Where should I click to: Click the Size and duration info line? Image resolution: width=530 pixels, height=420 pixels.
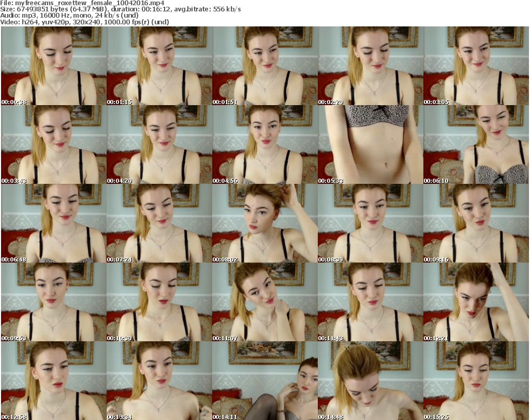coord(121,9)
